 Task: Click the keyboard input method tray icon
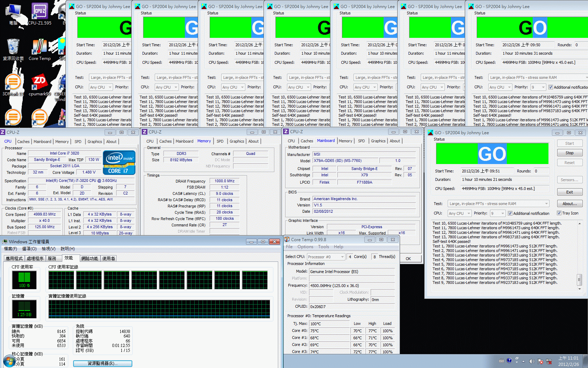pyautogui.click(x=501, y=361)
